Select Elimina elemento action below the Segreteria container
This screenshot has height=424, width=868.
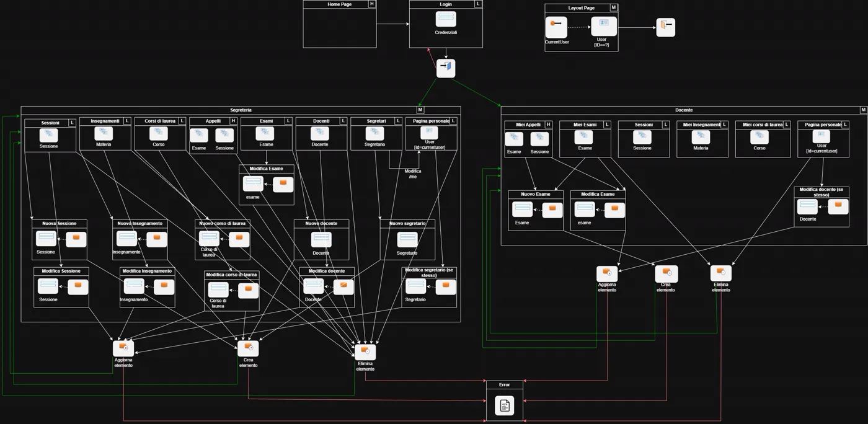click(x=365, y=351)
